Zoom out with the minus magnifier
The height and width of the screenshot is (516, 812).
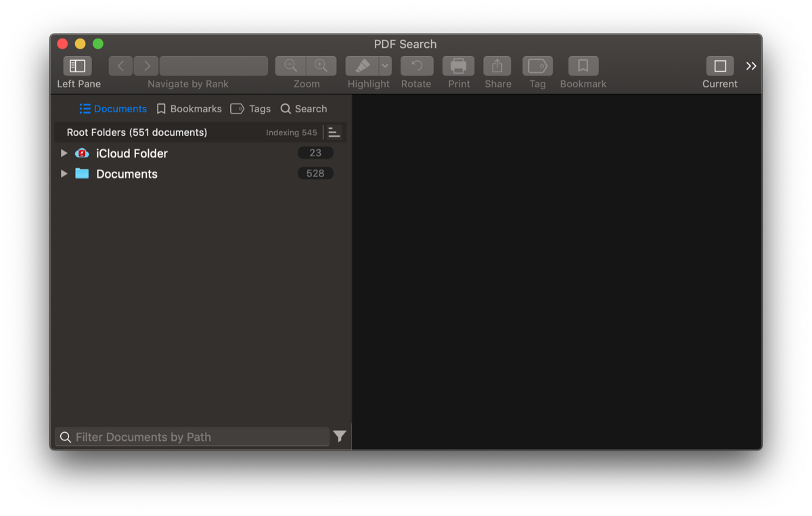290,66
